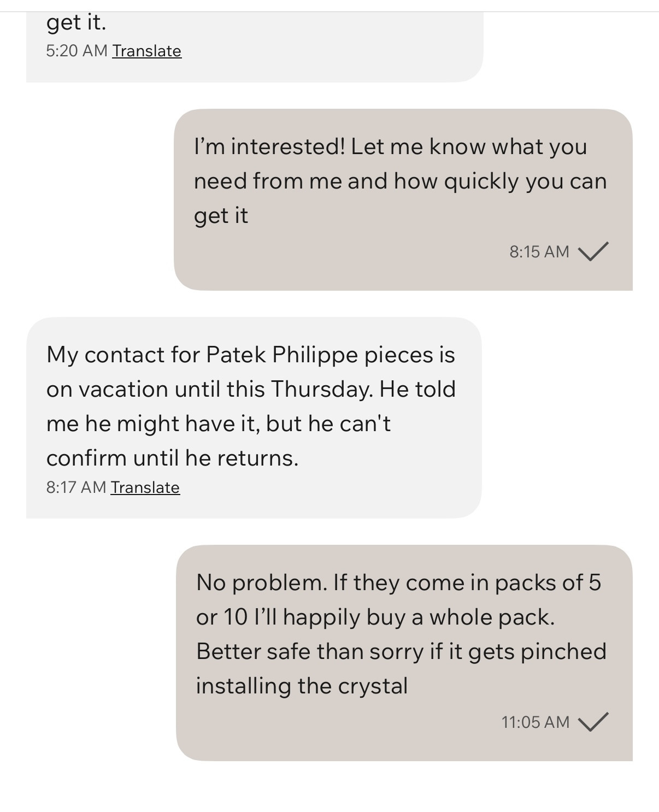The height and width of the screenshot is (812, 659).
Task: Select the "I'm interested!" message bubble
Action: point(403,199)
